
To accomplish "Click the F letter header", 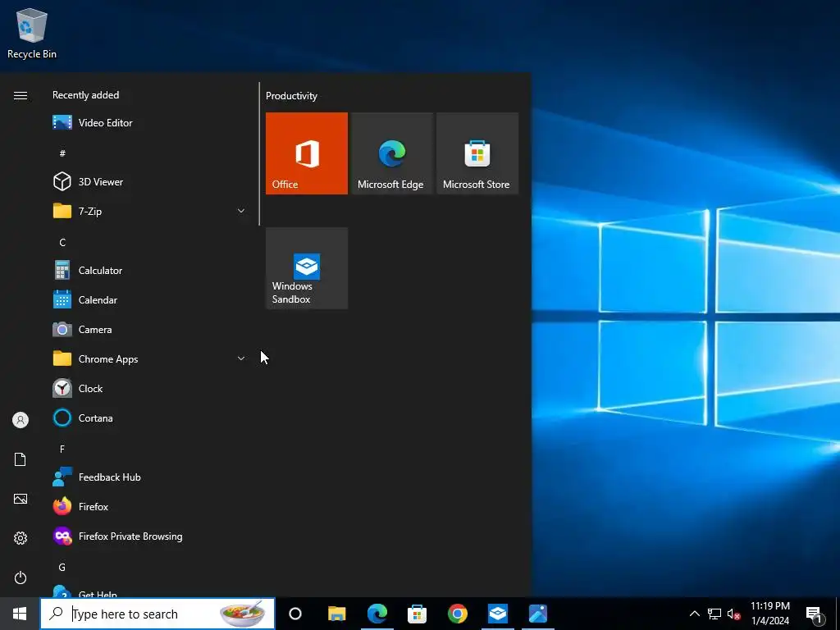I will coord(62,449).
